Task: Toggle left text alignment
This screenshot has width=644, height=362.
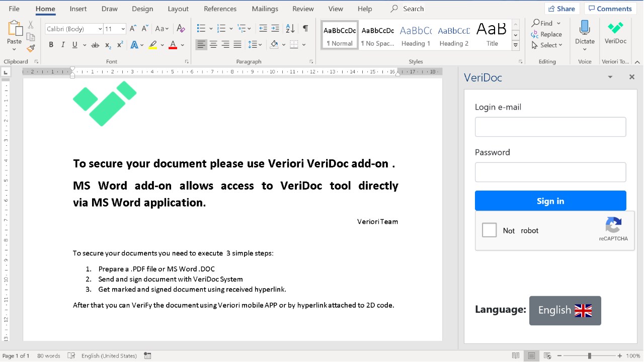Action: (201, 45)
